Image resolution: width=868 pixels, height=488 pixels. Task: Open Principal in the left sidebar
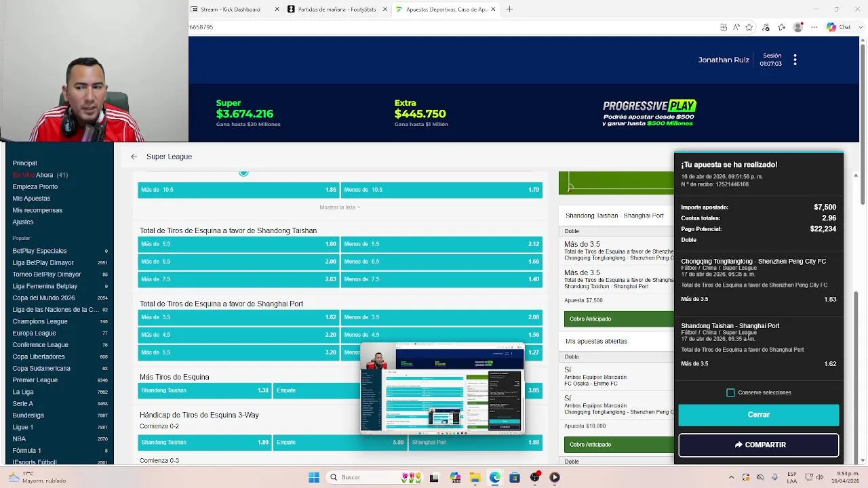click(x=24, y=163)
